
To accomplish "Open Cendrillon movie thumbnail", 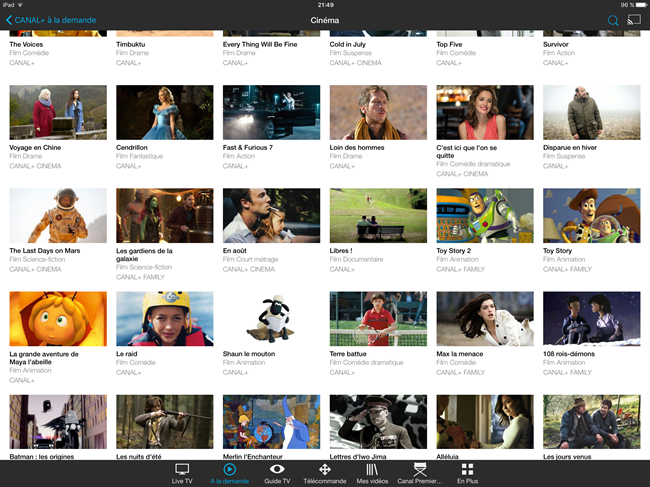I will pos(165,112).
